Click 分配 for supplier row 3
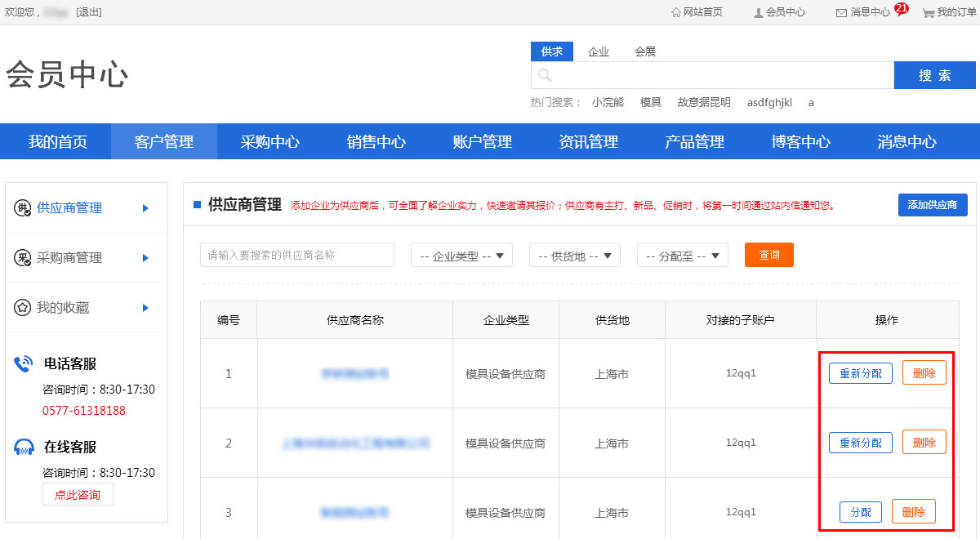Viewport: 980px width, 539px height. coord(861,512)
